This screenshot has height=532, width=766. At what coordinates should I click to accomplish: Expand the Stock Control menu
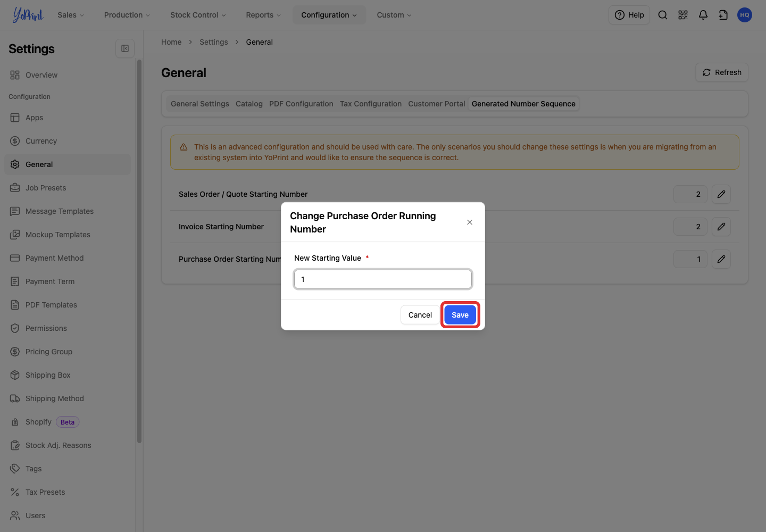pyautogui.click(x=198, y=15)
